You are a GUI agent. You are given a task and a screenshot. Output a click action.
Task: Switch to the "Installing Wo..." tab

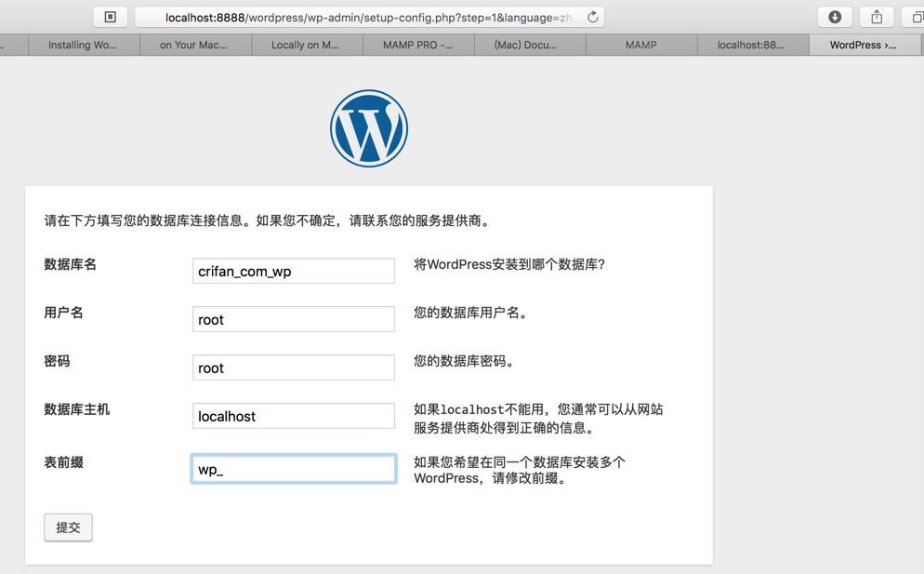pos(83,45)
